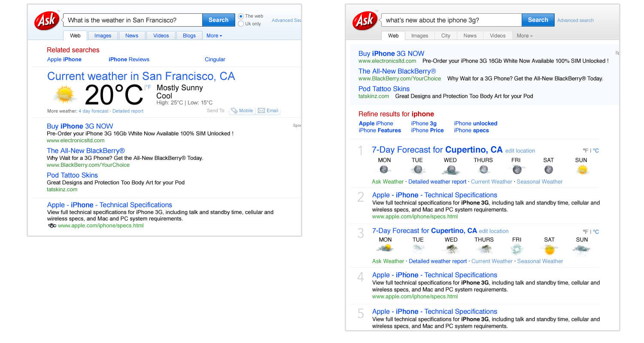Open 'Seasonal Weather' link in result 1

pos(540,182)
